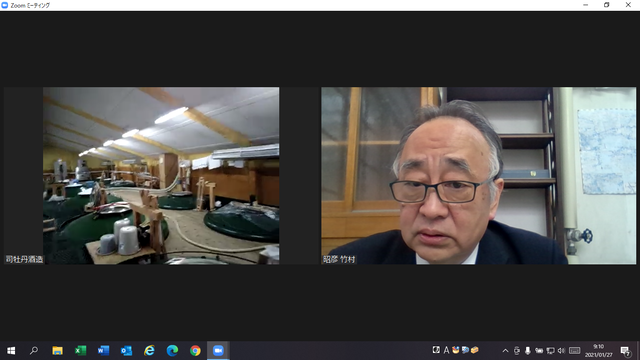Click the 司牡丹酒造 participant name label

pos(24,259)
